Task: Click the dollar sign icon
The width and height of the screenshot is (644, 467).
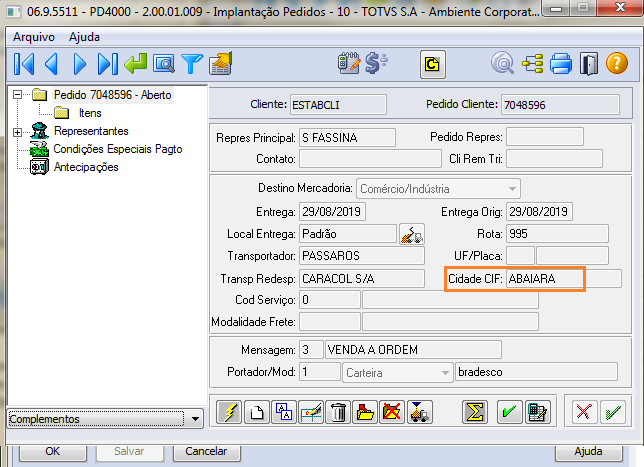Action: pos(376,63)
